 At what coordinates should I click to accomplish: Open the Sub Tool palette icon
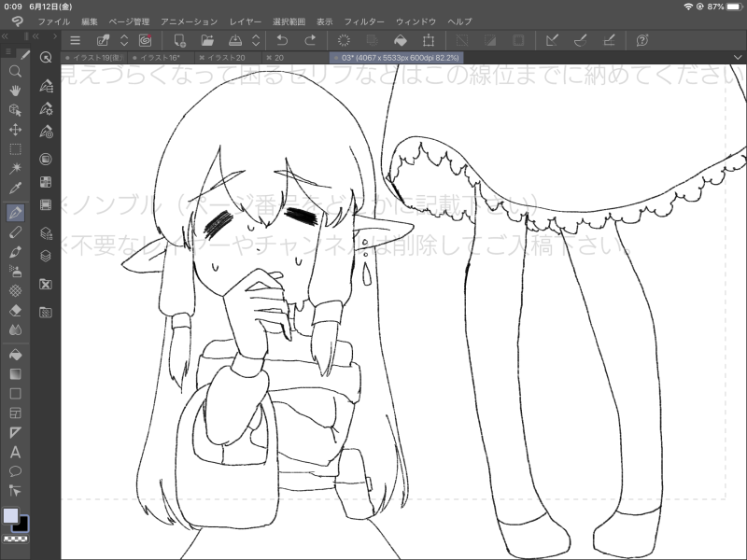pos(46,86)
